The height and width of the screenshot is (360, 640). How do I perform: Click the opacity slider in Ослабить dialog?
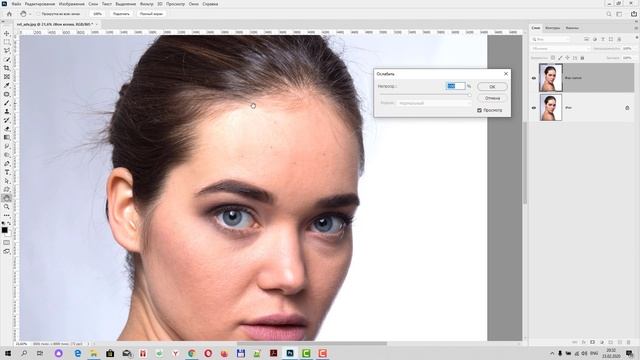[x=425, y=95]
